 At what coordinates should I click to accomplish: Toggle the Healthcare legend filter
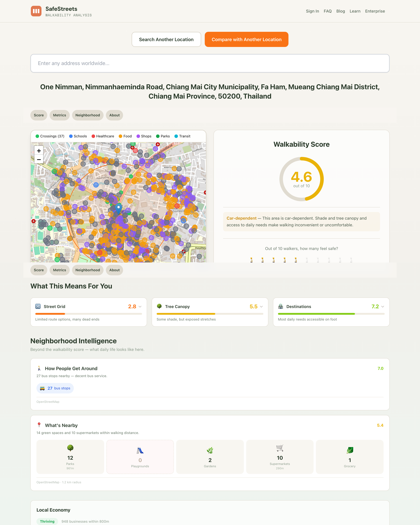pos(103,136)
